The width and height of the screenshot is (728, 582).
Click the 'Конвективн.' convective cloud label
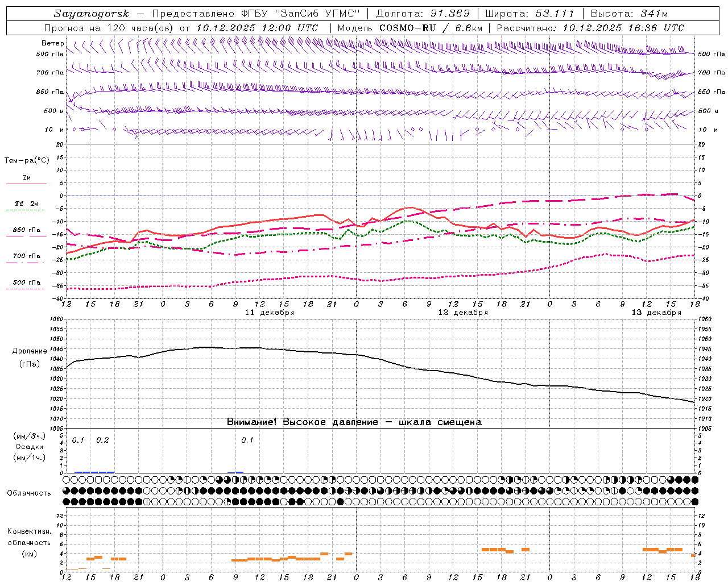(x=29, y=531)
